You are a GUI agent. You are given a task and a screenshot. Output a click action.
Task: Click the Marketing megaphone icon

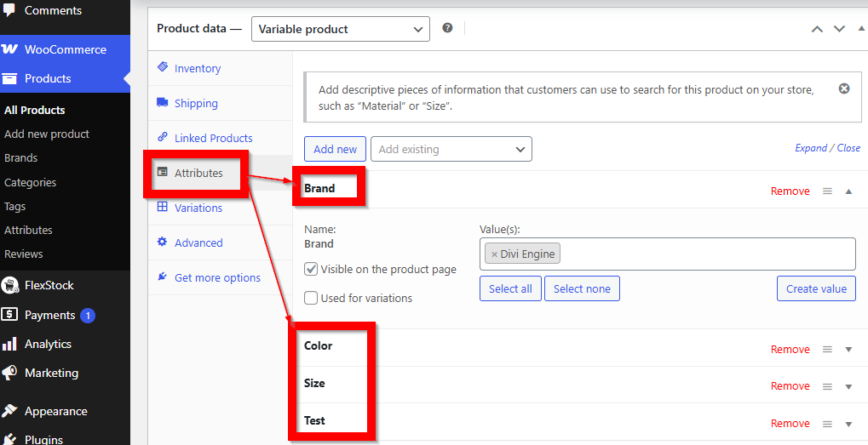click(x=9, y=374)
